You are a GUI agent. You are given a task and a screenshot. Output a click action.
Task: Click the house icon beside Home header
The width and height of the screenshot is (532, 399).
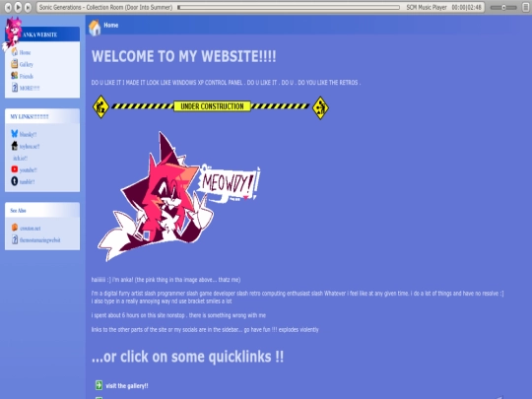[x=95, y=28]
